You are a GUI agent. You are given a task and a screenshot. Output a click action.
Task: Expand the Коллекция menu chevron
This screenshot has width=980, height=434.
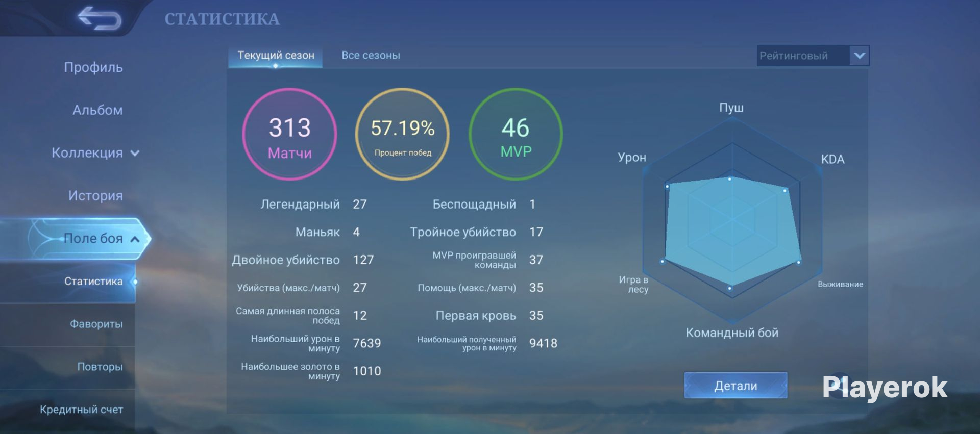[x=135, y=153]
